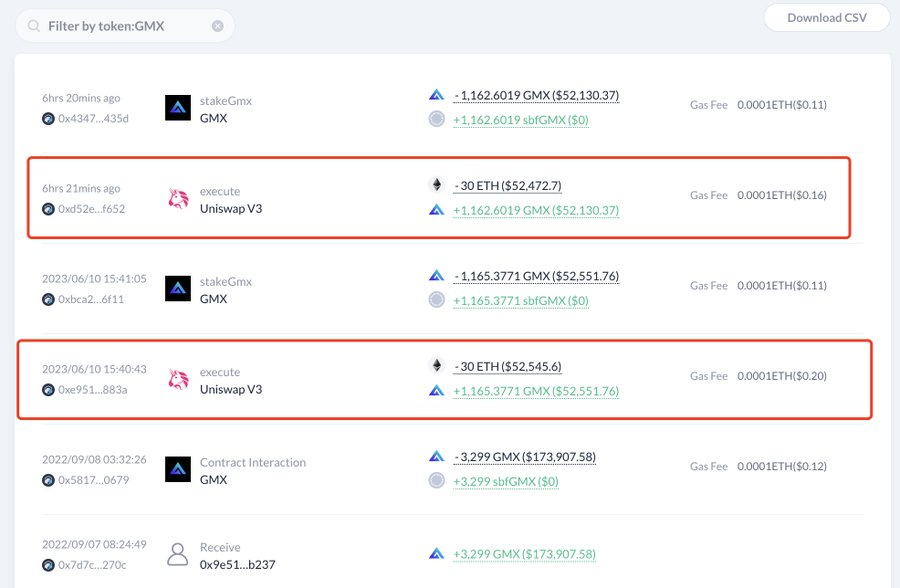Click GMX protocol logo in Contract Interaction row
The height and width of the screenshot is (588, 900).
click(178, 469)
